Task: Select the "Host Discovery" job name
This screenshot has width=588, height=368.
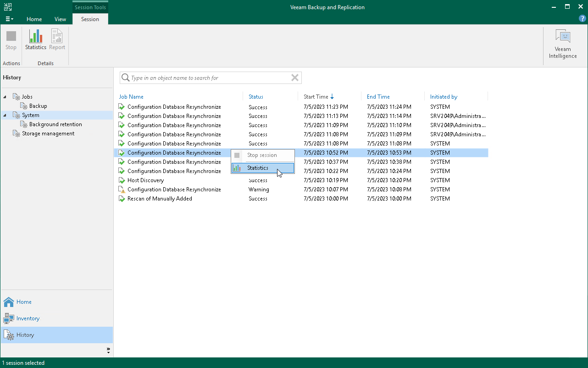Action: (x=145, y=180)
